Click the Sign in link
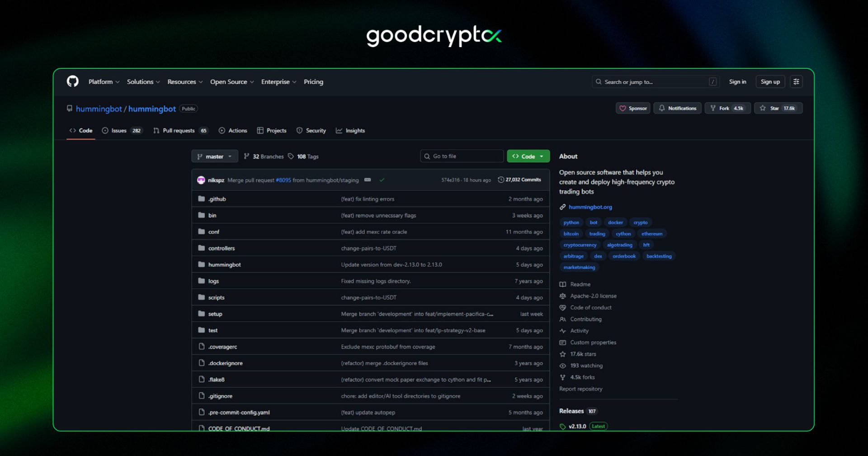This screenshot has height=456, width=868. click(737, 82)
